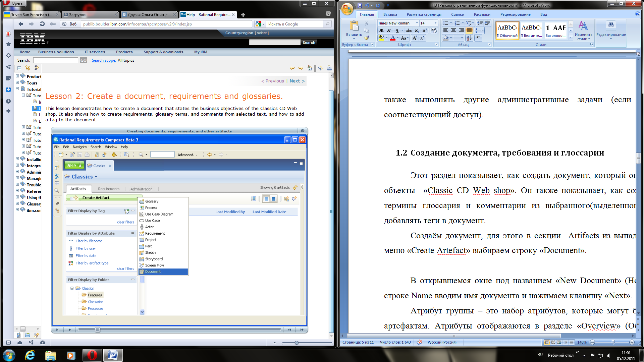Click the IBM header Search button
The width and height of the screenshot is (644, 362).
click(x=309, y=43)
